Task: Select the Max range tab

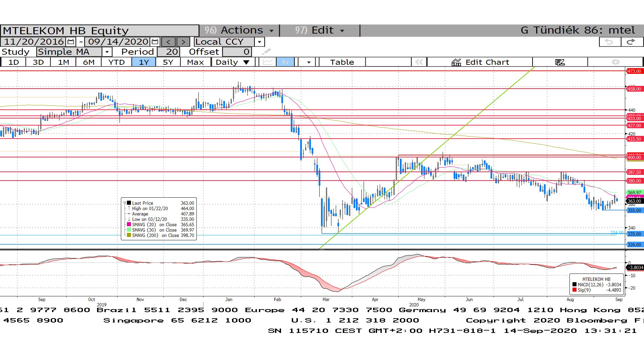Action: coord(195,62)
